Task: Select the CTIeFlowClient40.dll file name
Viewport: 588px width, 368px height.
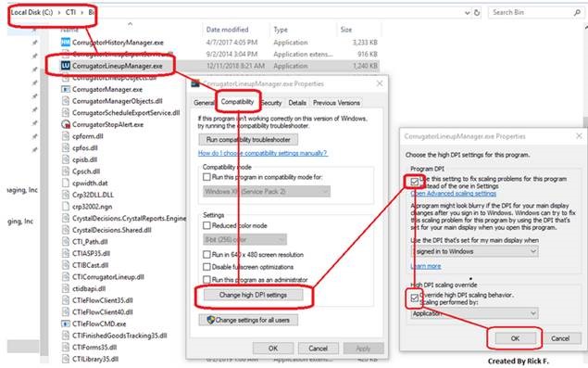Action: click(x=103, y=312)
